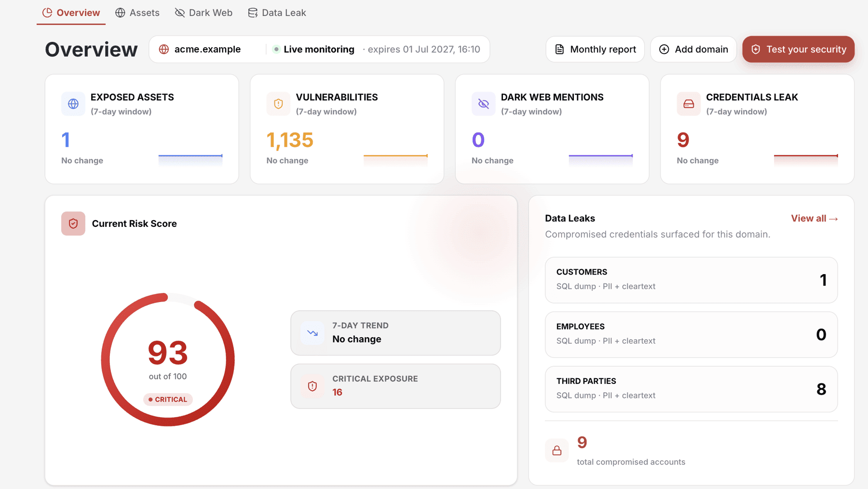Image resolution: width=868 pixels, height=489 pixels.
Task: Go to the Data Leak tab
Action: click(277, 13)
